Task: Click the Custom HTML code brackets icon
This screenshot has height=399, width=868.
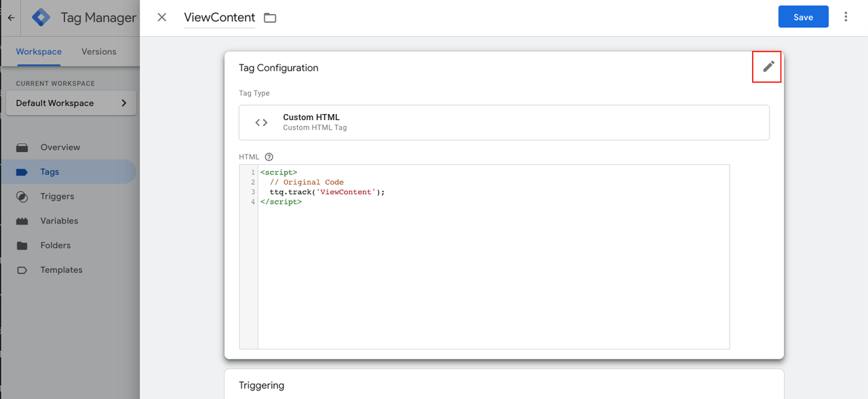Action: pyautogui.click(x=261, y=122)
